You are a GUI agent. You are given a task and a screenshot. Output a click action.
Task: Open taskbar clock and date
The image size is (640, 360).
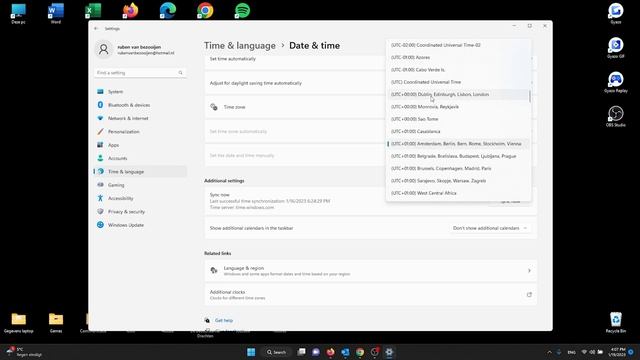pos(617,352)
